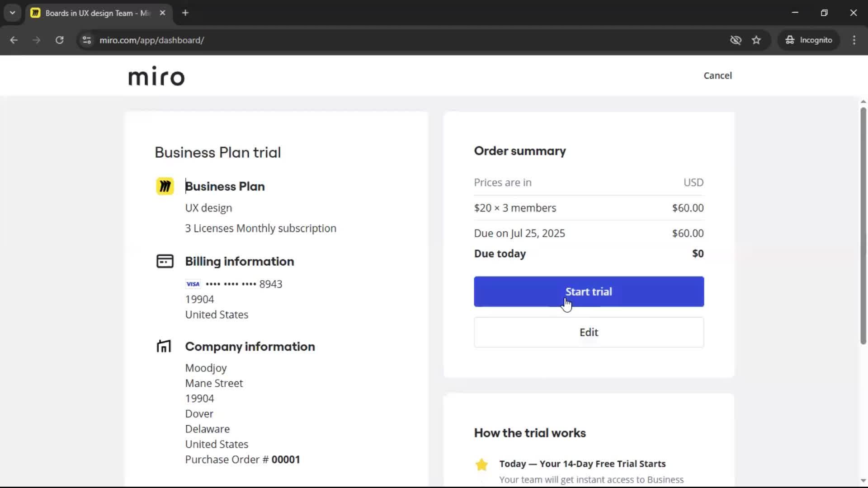This screenshot has width=868, height=488.
Task: Click 3 Licenses Monthly subscription text
Action: [x=260, y=228]
